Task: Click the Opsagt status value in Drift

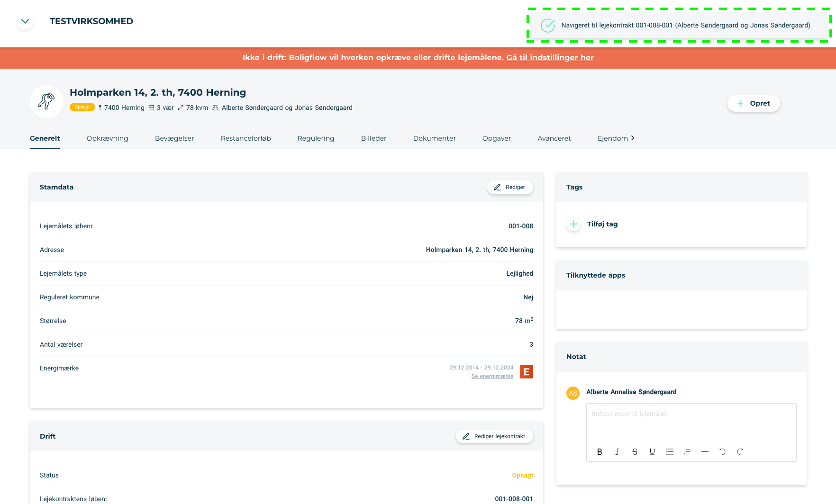Action: pyautogui.click(x=523, y=475)
